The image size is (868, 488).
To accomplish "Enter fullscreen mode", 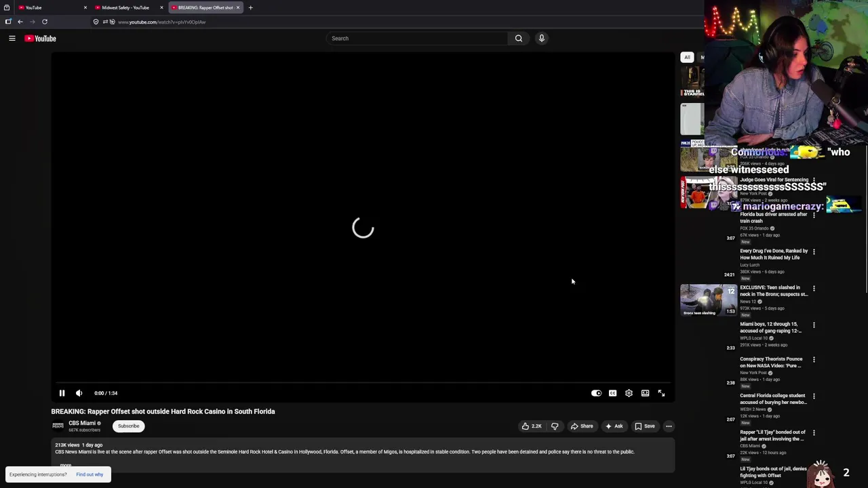I will pyautogui.click(x=661, y=393).
